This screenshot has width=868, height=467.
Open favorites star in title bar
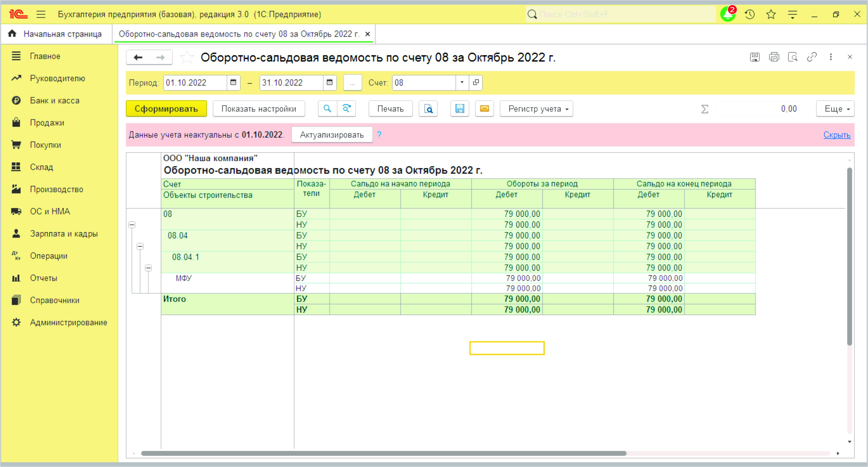pyautogui.click(x=771, y=14)
